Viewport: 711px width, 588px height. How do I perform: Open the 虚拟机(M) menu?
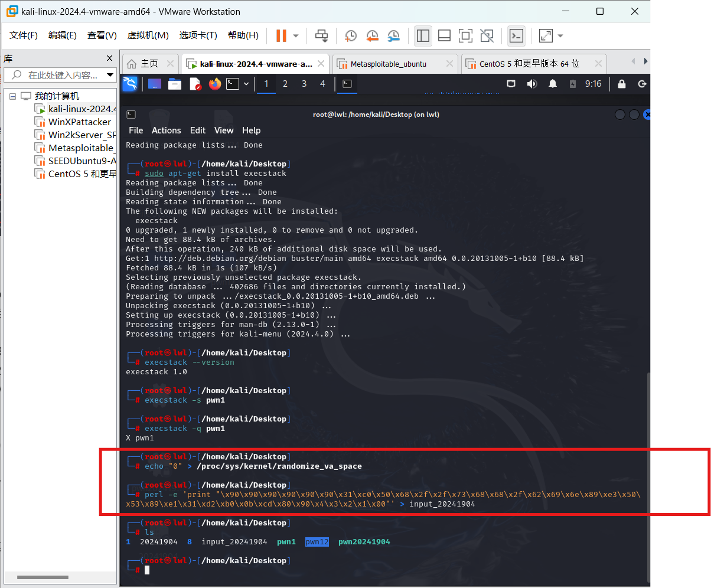click(148, 35)
